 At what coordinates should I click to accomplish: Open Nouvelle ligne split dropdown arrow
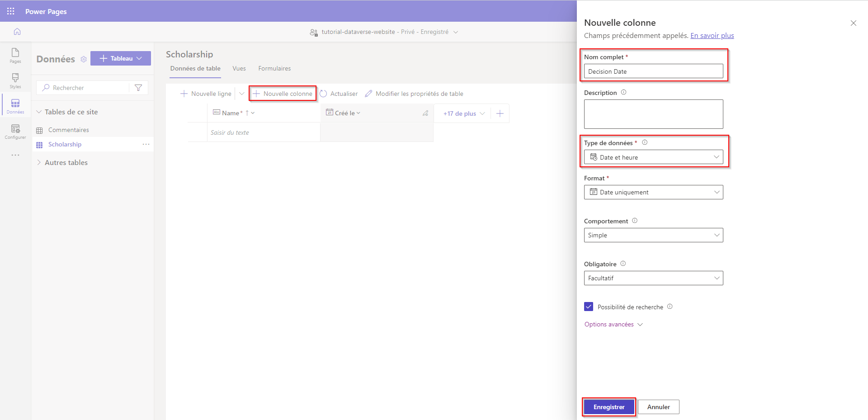(241, 94)
